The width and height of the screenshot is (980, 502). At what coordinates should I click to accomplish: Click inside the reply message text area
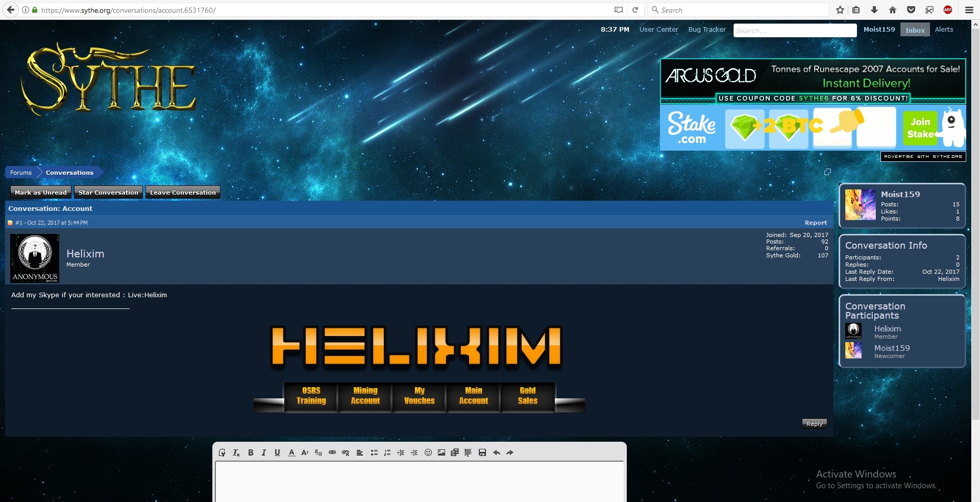tap(420, 482)
